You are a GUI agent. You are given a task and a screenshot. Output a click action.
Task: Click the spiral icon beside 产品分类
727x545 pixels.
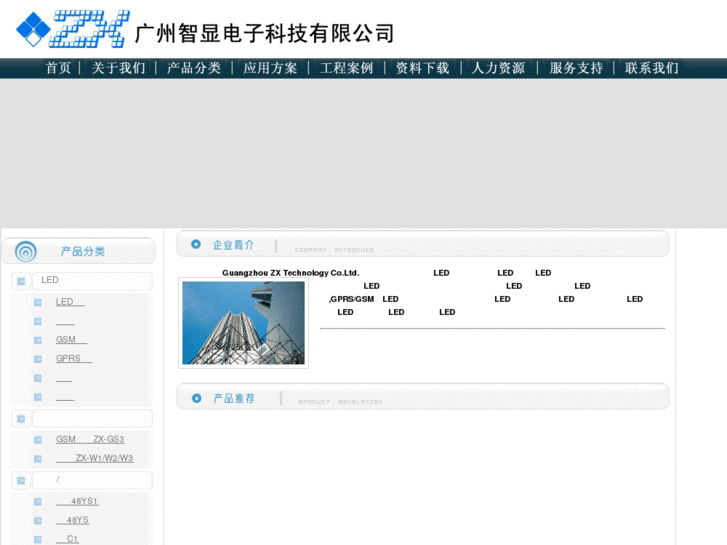(x=26, y=251)
